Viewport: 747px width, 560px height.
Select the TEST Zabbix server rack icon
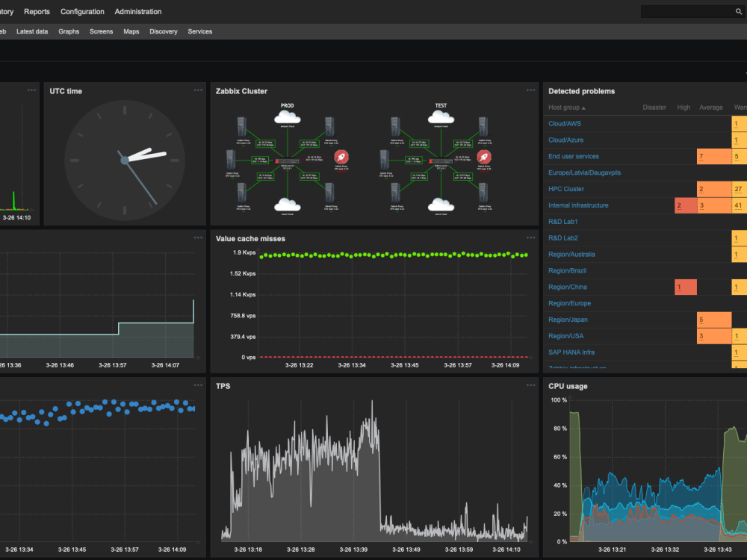439,159
